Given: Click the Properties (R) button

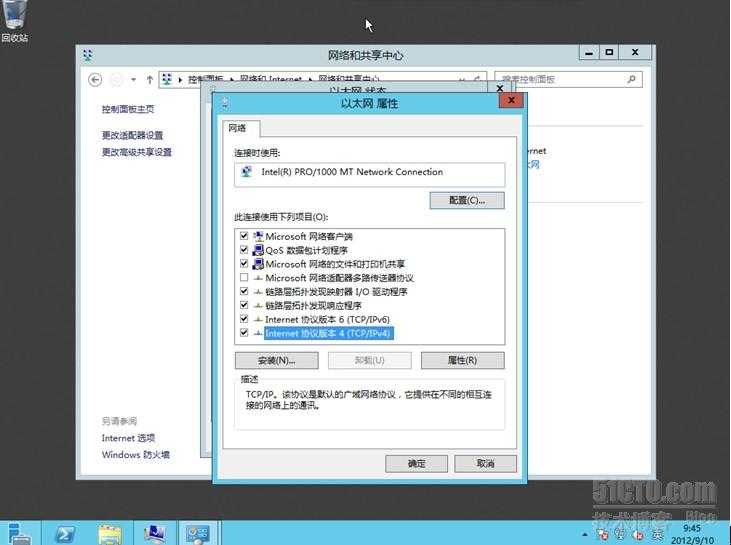Looking at the screenshot, I should click(462, 360).
